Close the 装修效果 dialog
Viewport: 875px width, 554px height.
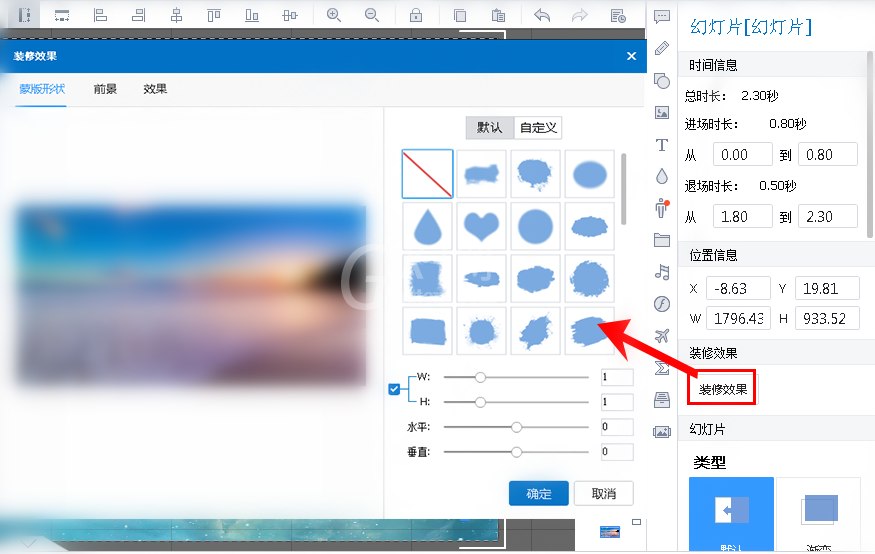631,56
